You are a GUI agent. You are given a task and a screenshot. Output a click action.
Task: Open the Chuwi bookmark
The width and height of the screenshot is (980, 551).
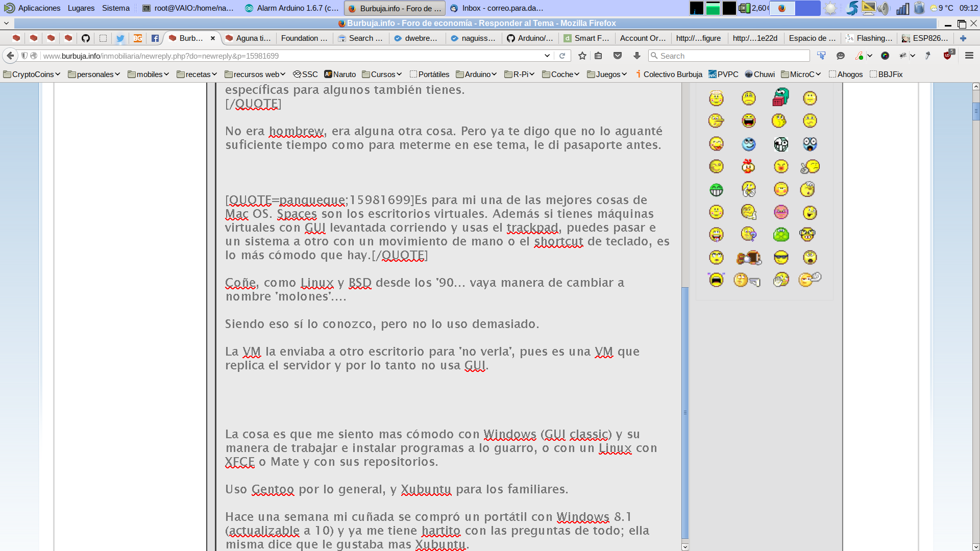760,74
